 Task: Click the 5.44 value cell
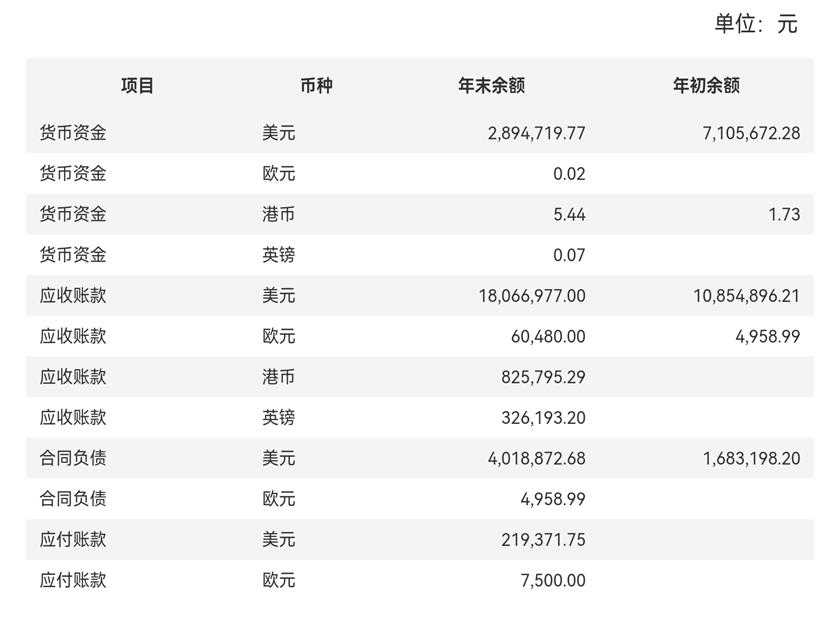[x=569, y=214]
